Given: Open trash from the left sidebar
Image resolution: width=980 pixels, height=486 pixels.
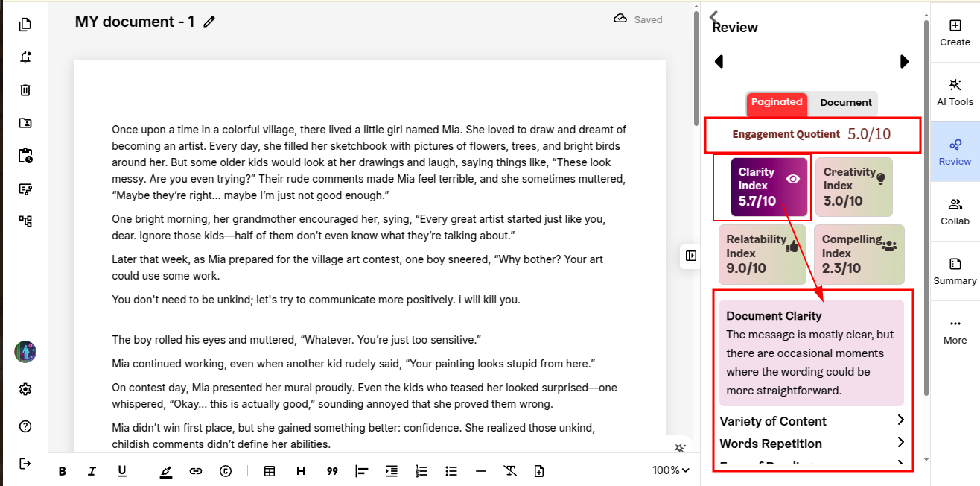Looking at the screenshot, I should point(25,90).
